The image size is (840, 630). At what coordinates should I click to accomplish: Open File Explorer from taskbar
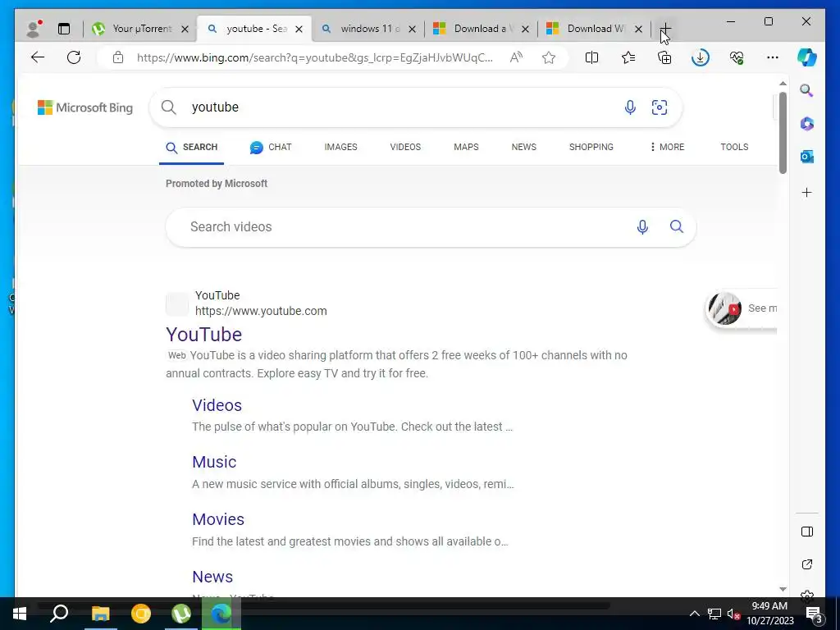click(x=100, y=614)
